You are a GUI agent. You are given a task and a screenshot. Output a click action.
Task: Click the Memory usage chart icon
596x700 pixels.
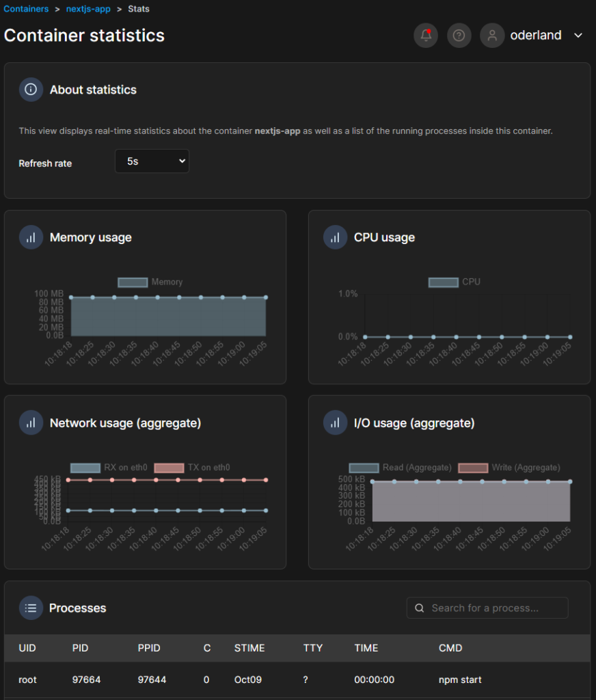coord(31,237)
